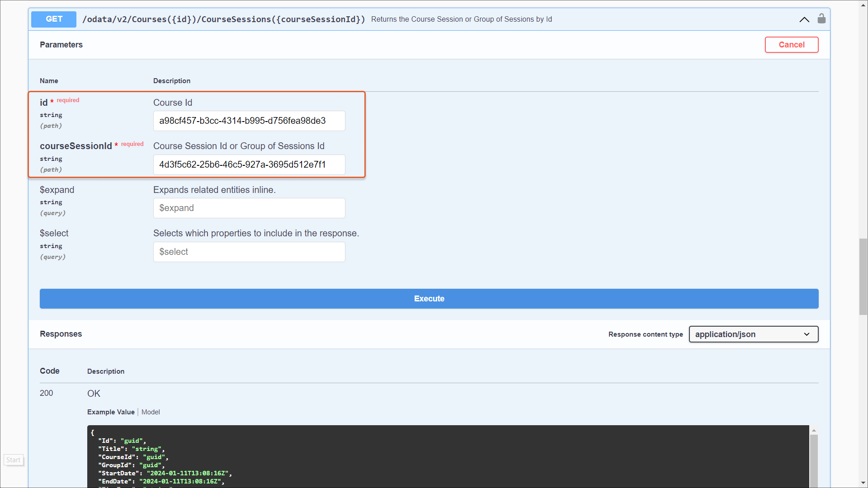
Task: Click the page vertical scrollbar thumb
Action: click(x=863, y=276)
